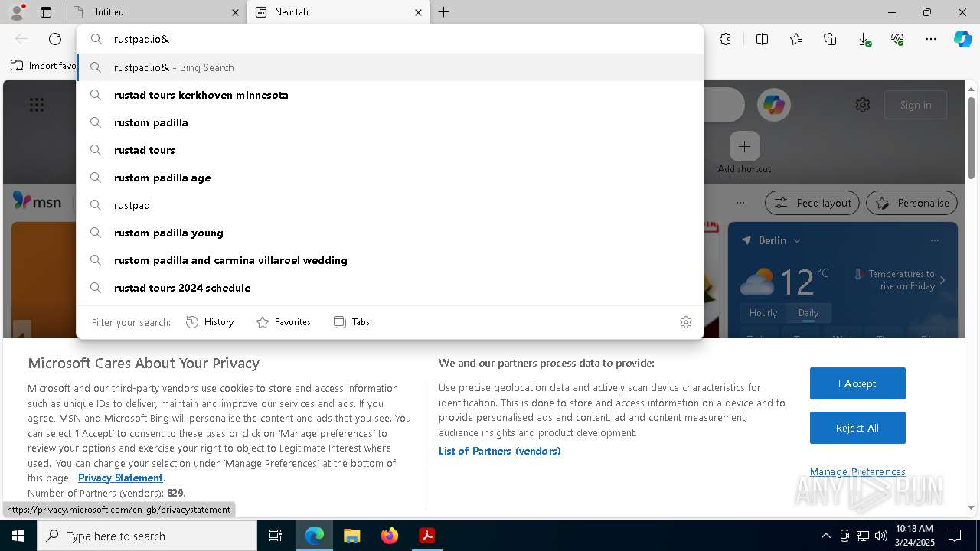
Task: Open File Explorer from the taskbar
Action: click(x=351, y=536)
